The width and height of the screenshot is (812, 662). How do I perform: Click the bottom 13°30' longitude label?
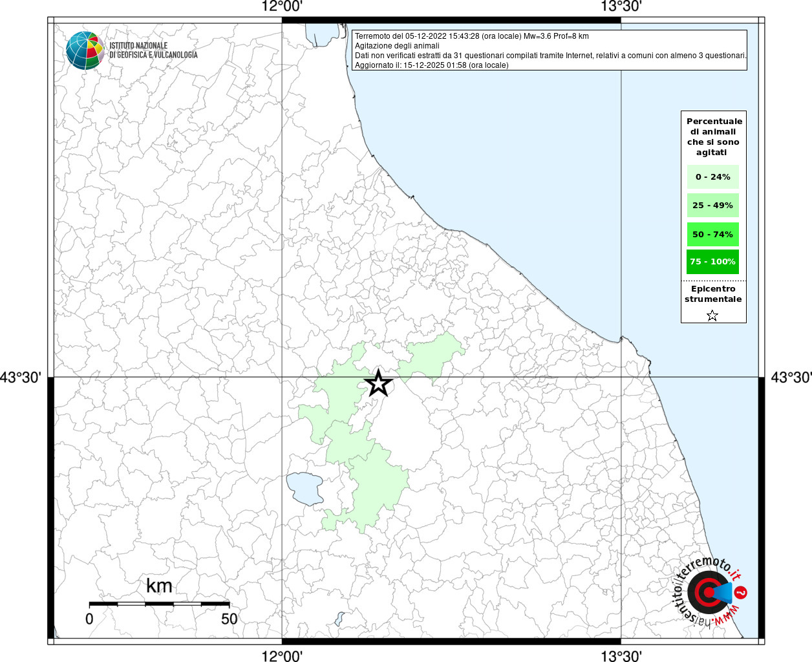click(621, 656)
